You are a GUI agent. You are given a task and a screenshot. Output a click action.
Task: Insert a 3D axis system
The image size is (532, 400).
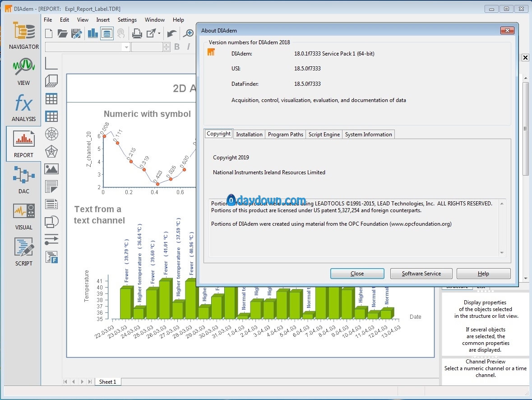click(51, 81)
